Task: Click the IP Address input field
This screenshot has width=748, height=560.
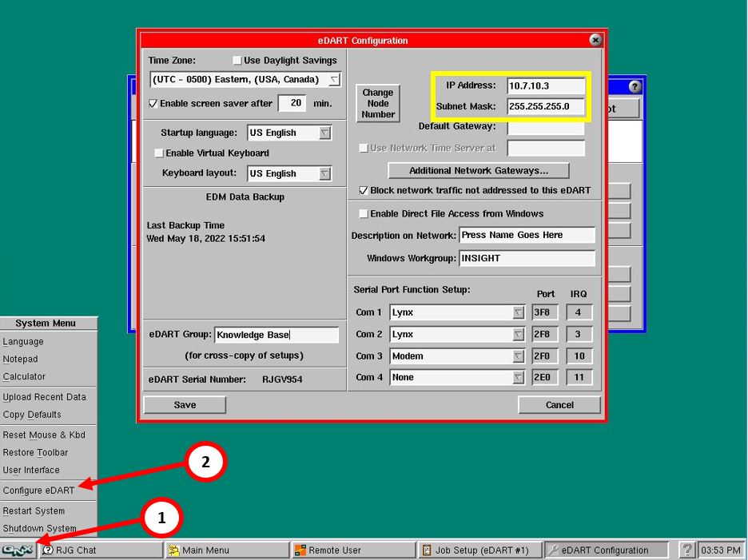Action: (x=546, y=85)
